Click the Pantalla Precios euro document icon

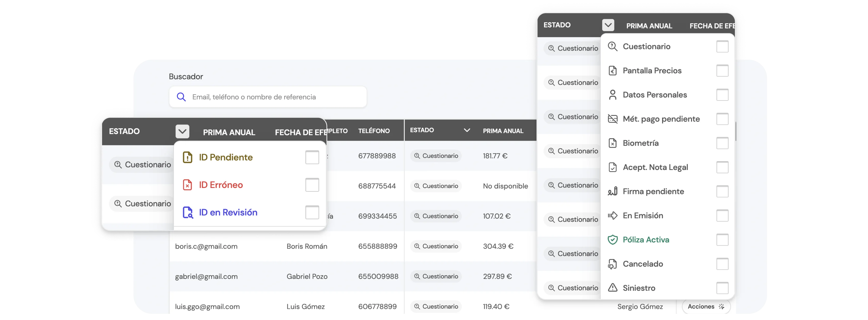click(612, 71)
